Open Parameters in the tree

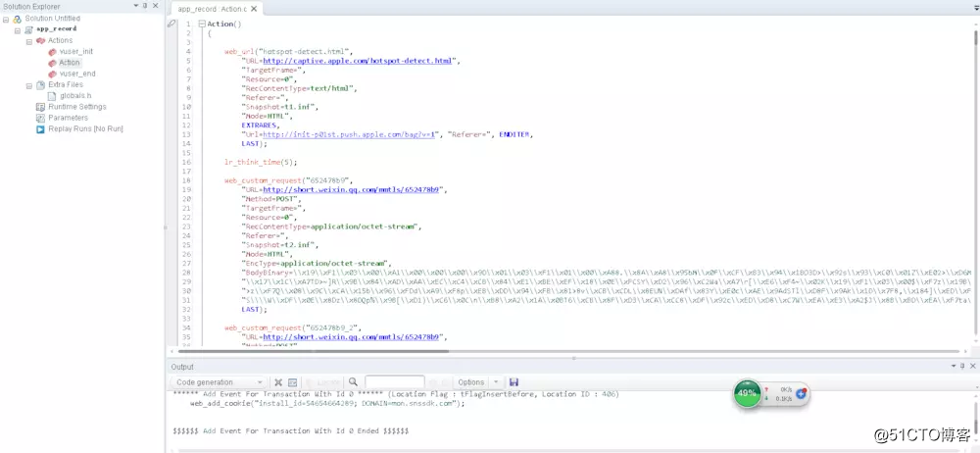pos(69,118)
